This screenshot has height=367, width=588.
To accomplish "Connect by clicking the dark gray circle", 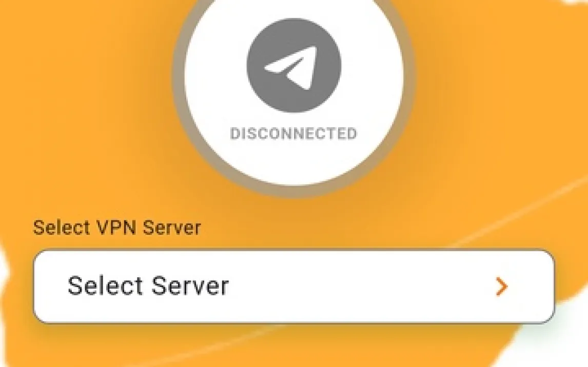I will pos(294,66).
